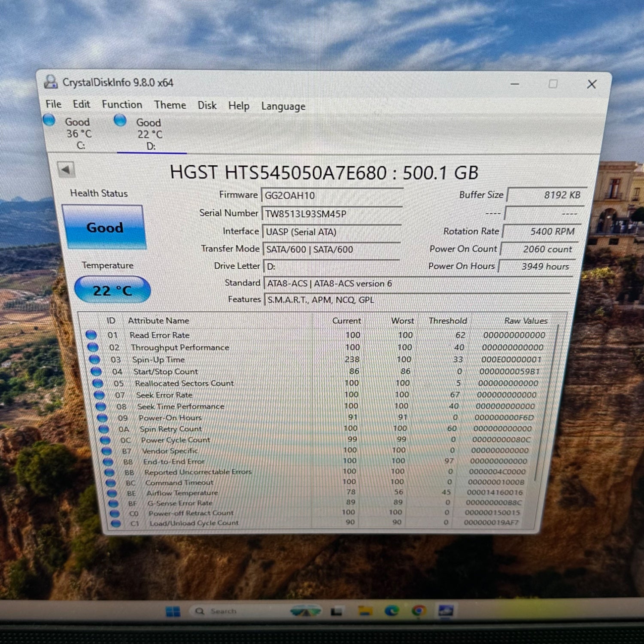Screen dimensions: 644x644
Task: Click the CrystalDiskInfo taskbar icon
Action: pyautogui.click(x=446, y=611)
